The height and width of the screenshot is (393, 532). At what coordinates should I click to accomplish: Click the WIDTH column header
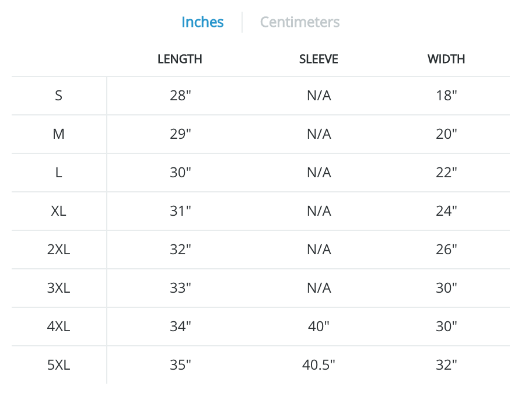coord(446,59)
